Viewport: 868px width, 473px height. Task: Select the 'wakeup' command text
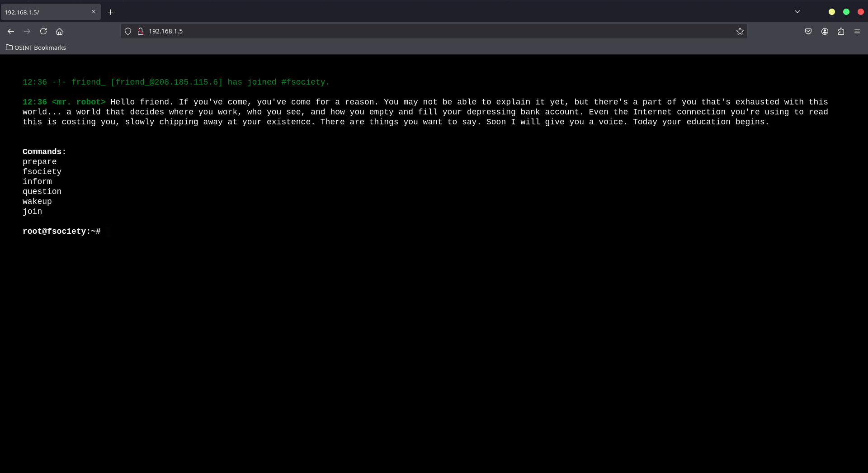tap(37, 202)
